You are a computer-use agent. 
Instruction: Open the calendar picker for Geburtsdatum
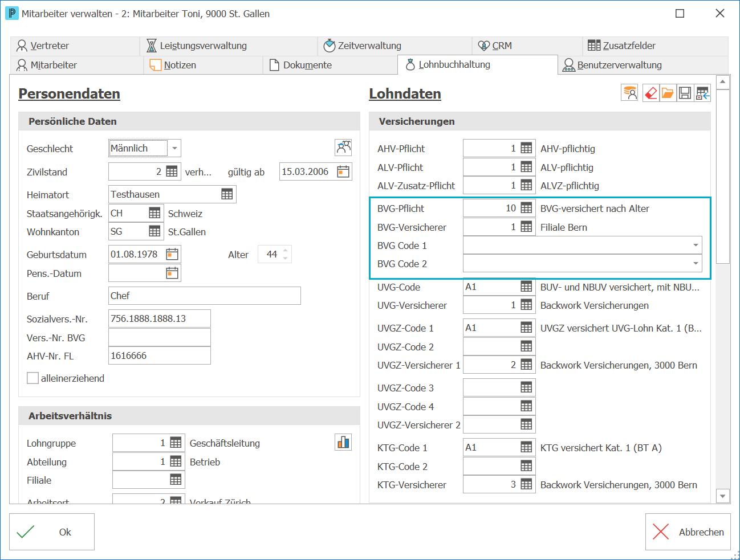click(x=172, y=254)
